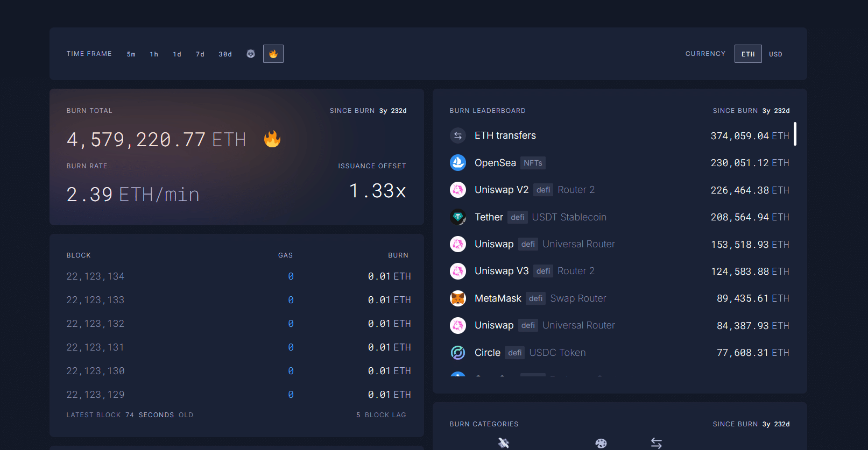The image size is (868, 450).
Task: Click the burn rate 2.39 ETH/min
Action: click(x=133, y=194)
